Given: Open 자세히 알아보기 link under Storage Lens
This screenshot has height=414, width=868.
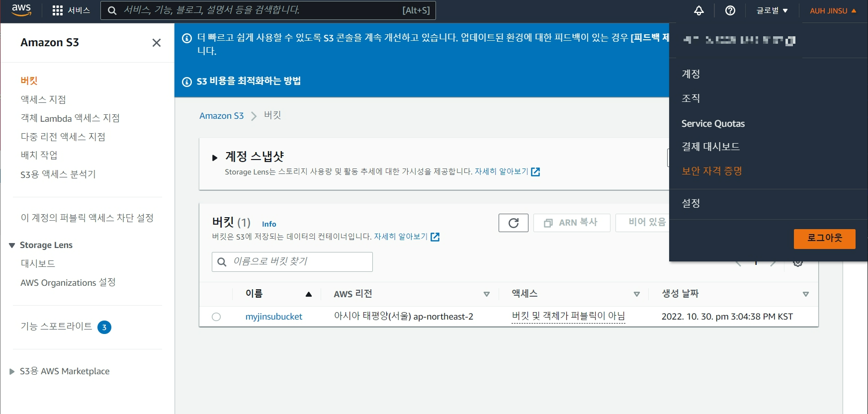Looking at the screenshot, I should tap(502, 171).
